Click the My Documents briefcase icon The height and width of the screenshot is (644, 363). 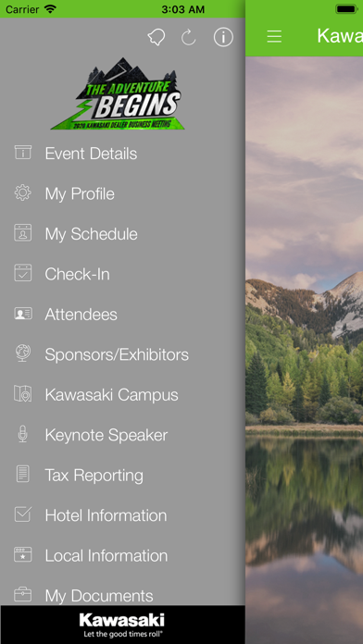[x=22, y=595]
